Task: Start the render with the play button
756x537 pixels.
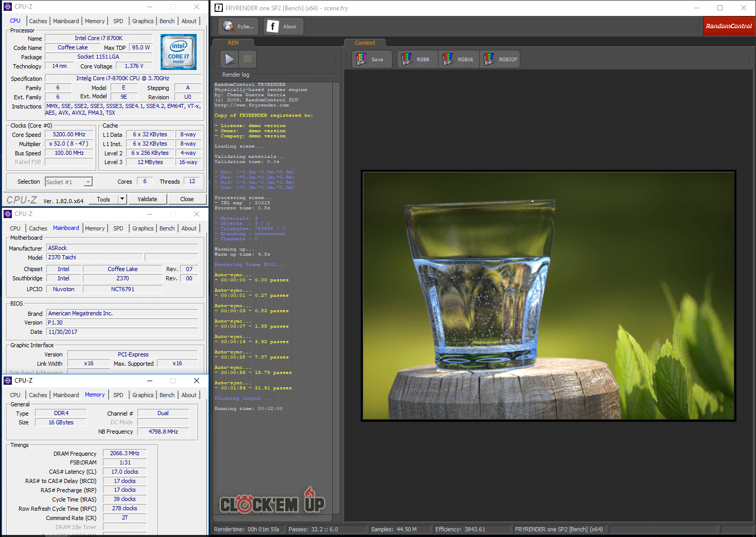Action: pos(230,59)
